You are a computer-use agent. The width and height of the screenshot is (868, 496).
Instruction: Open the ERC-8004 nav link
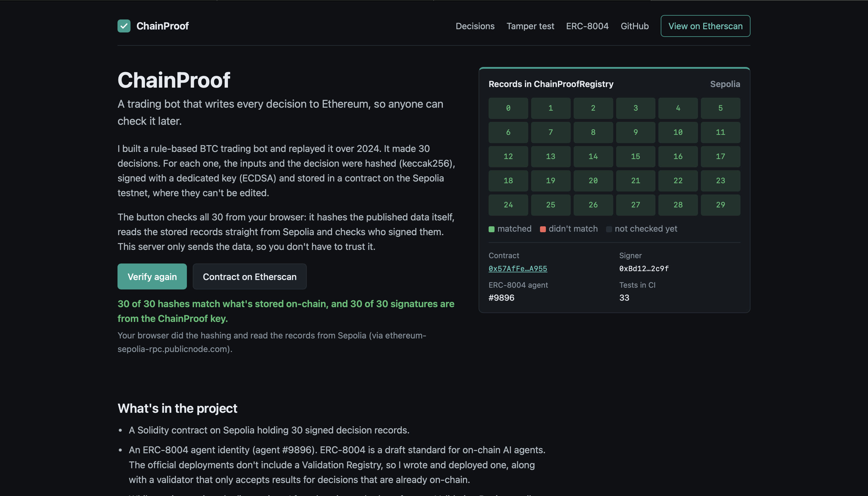(587, 26)
